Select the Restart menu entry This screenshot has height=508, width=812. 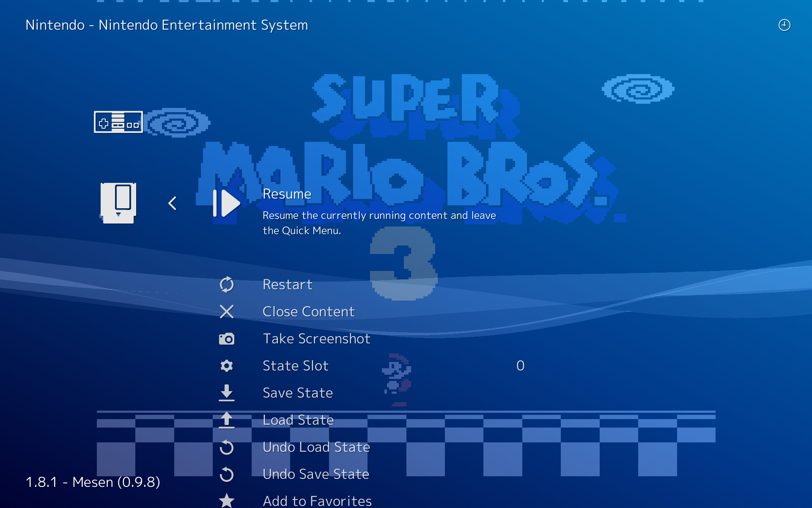pyautogui.click(x=288, y=284)
